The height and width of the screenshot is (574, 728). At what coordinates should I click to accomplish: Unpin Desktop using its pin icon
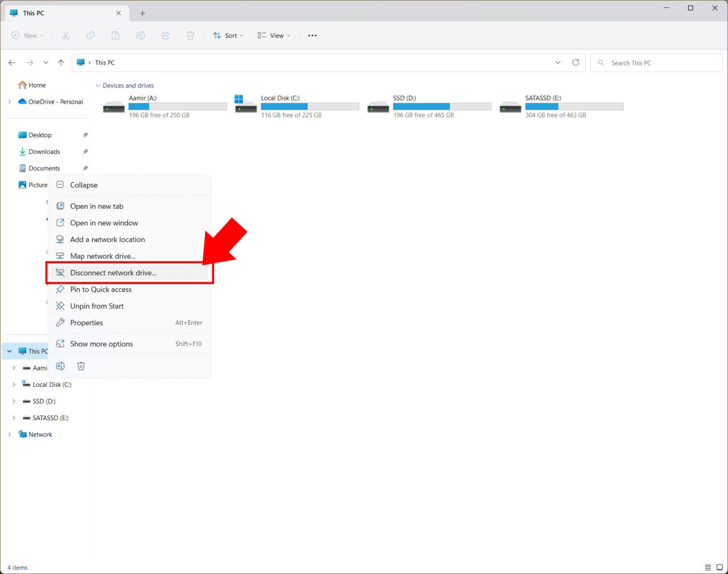(x=86, y=135)
